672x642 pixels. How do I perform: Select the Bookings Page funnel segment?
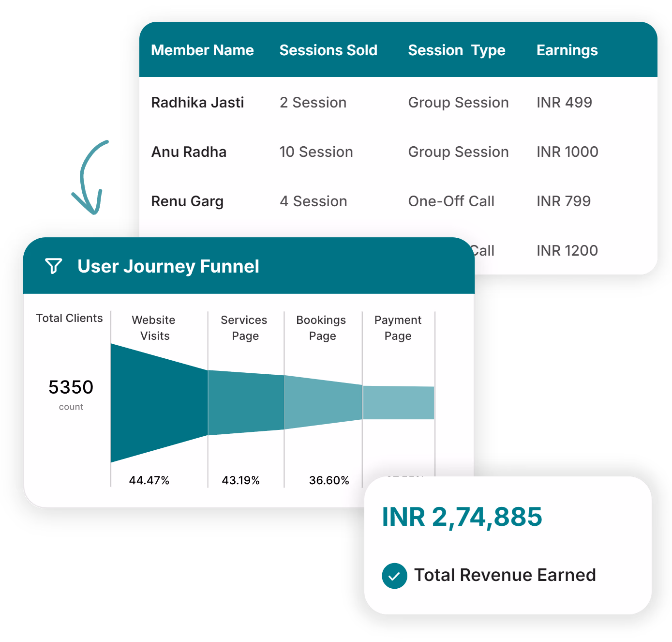323,402
